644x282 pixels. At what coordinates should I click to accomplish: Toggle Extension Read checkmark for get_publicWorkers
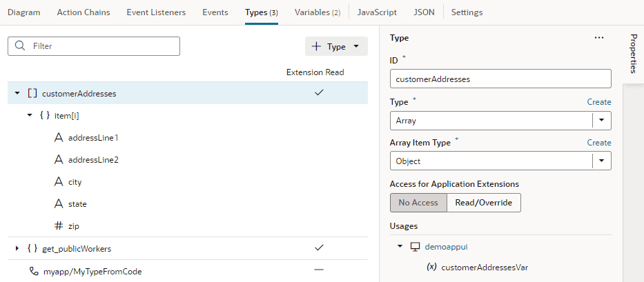click(x=319, y=248)
